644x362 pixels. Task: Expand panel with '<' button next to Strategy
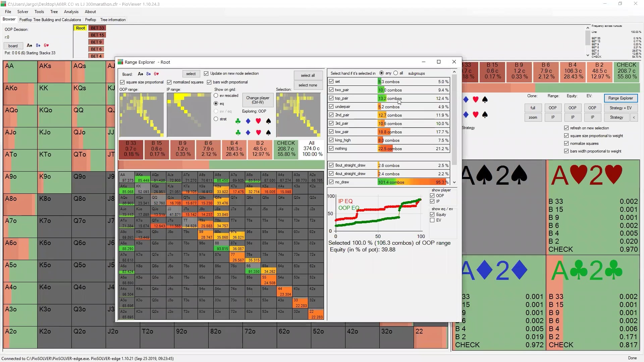point(634,117)
